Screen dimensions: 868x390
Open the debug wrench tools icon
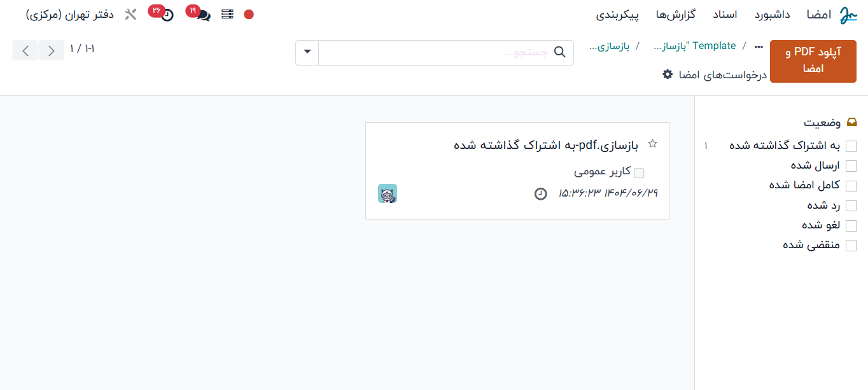(x=130, y=15)
